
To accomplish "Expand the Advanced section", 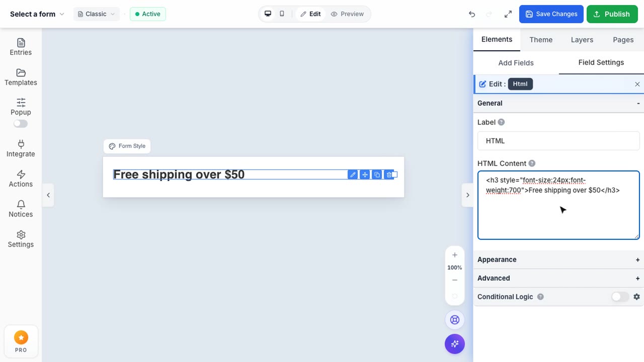I will (x=558, y=278).
